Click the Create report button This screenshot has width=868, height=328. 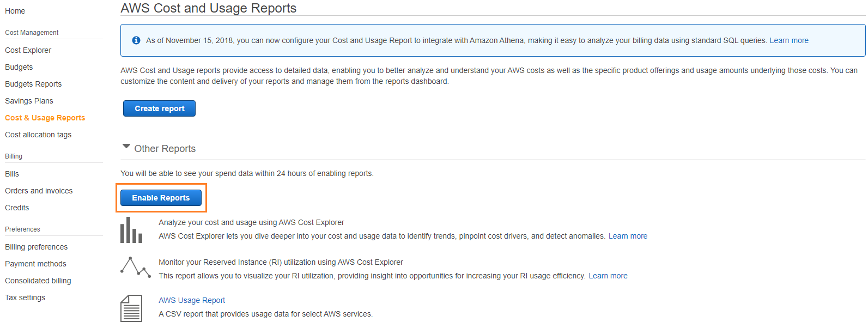point(159,108)
